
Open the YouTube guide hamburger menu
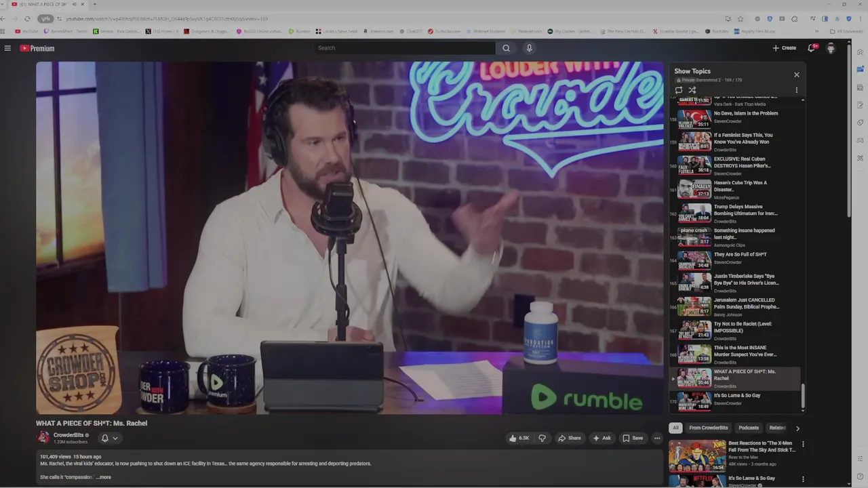coord(7,48)
